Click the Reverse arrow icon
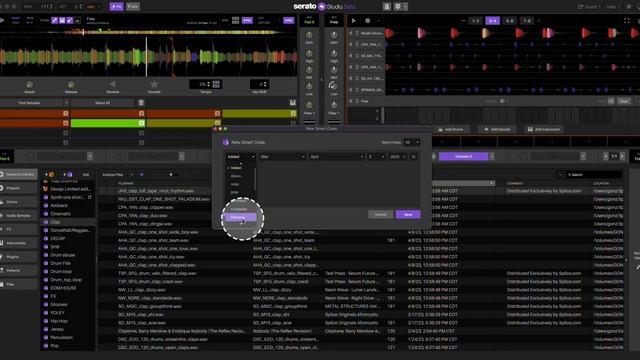640x360 pixels. point(112,84)
